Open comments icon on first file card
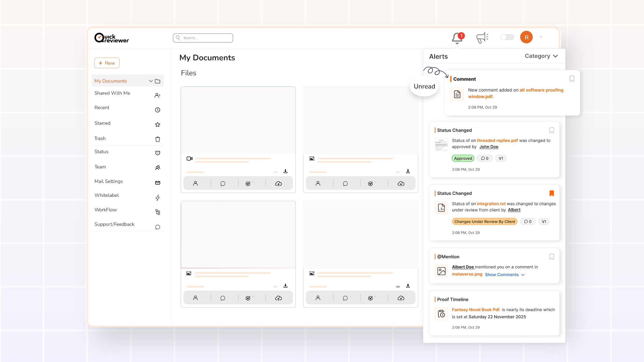644x362 pixels. [223, 184]
